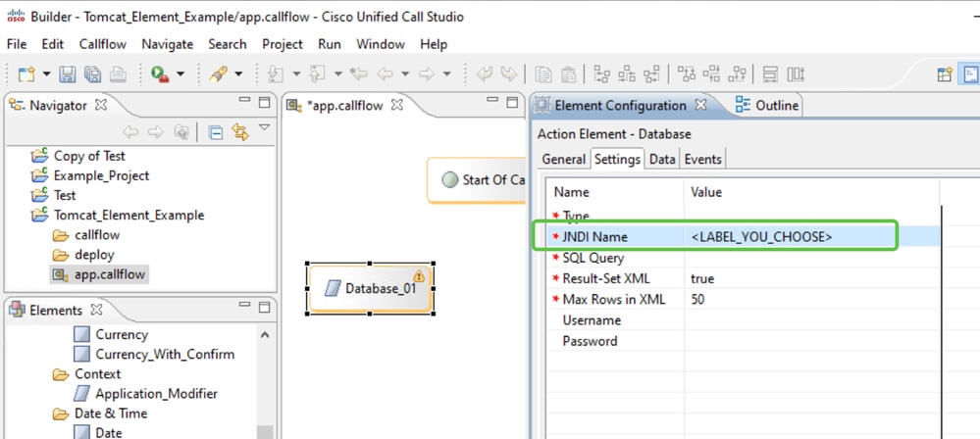
Task: Open the Previous Annotation dropdown arrow
Action: (x=338, y=74)
